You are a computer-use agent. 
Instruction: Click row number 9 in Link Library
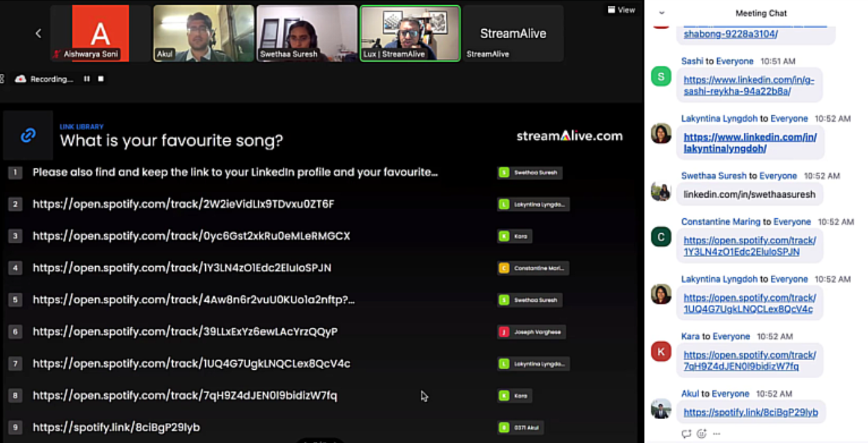pos(16,427)
